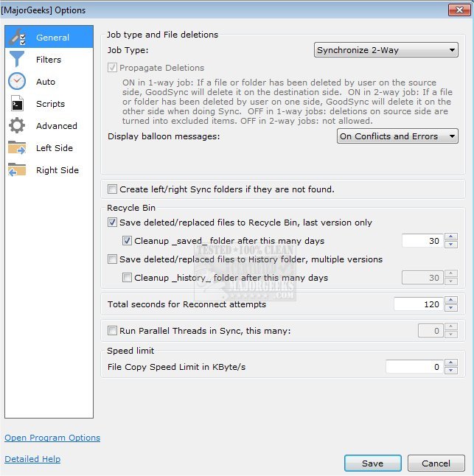Click the Save button
The width and height of the screenshot is (474, 476).
tap(372, 463)
